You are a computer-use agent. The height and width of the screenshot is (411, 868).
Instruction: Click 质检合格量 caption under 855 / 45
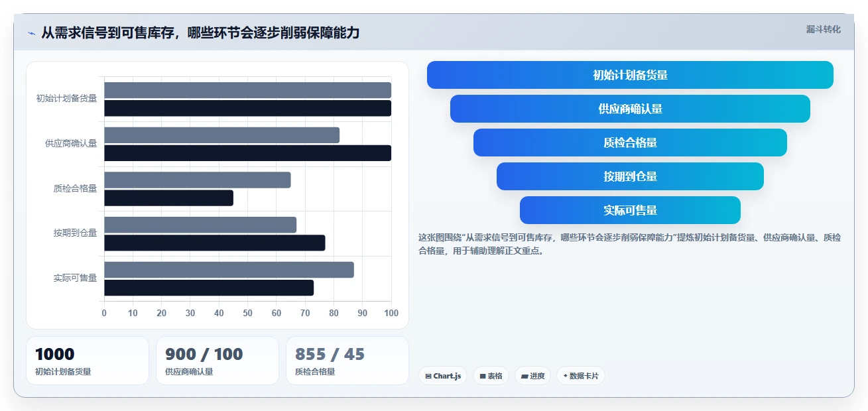click(315, 372)
